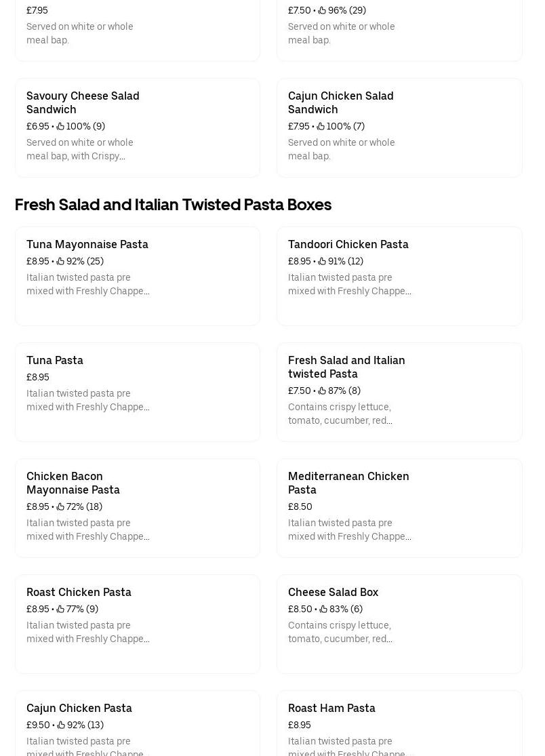Click thumbs-up rating on Tuna Mayonnaise Pasta
Viewport: 545px width, 756px height.
point(60,261)
